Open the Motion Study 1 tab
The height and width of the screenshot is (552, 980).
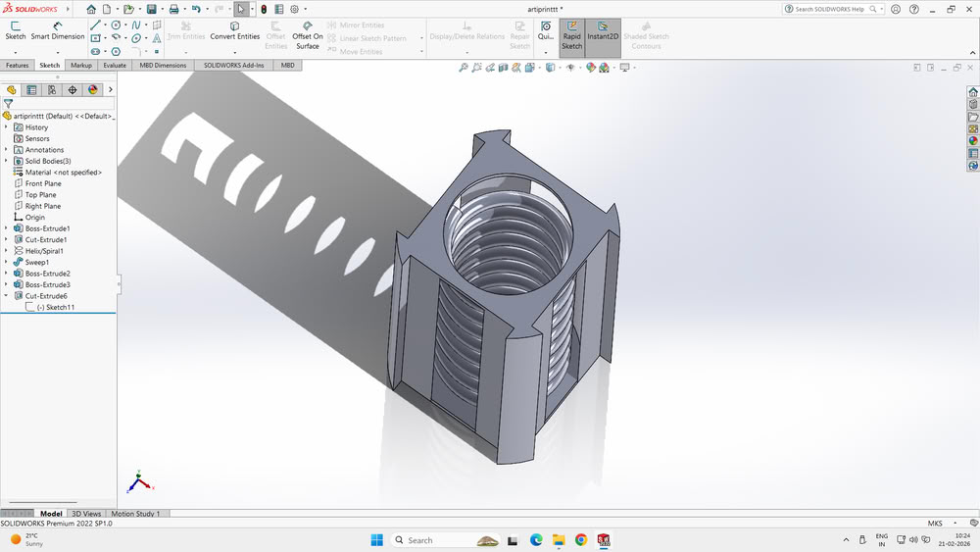[135, 514]
